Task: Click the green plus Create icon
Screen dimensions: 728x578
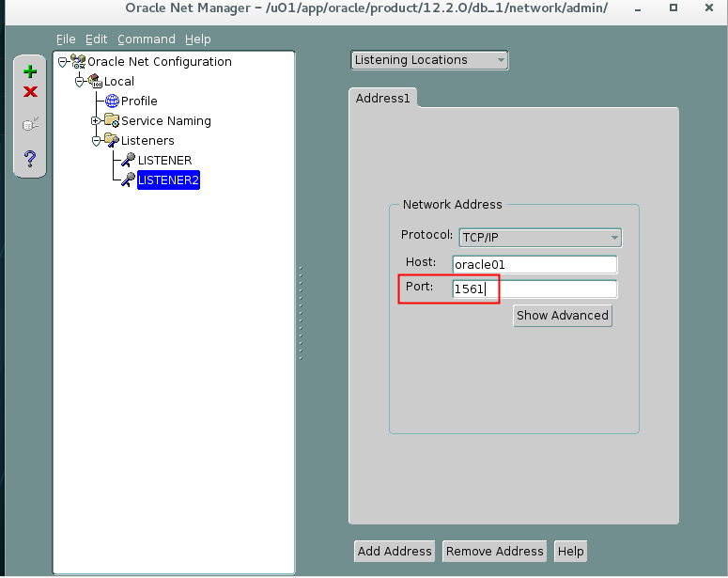Action: click(x=30, y=71)
